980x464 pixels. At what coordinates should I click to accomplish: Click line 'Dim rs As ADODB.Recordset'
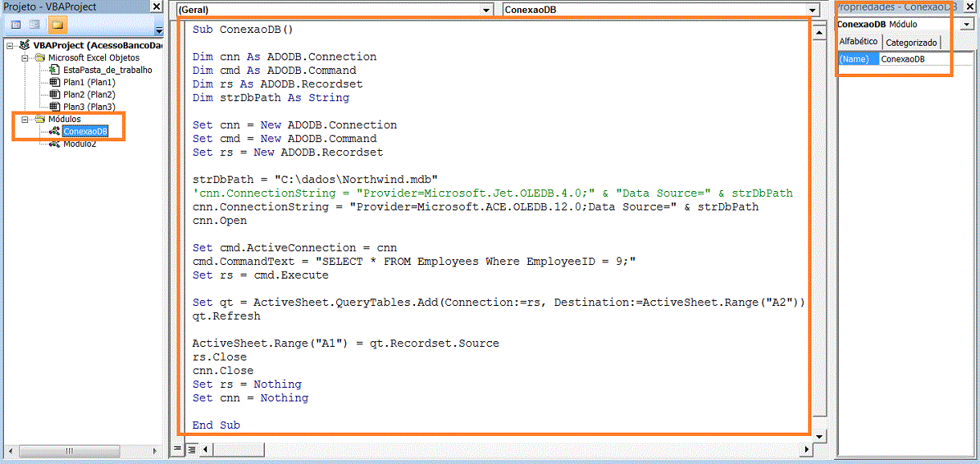tap(278, 84)
